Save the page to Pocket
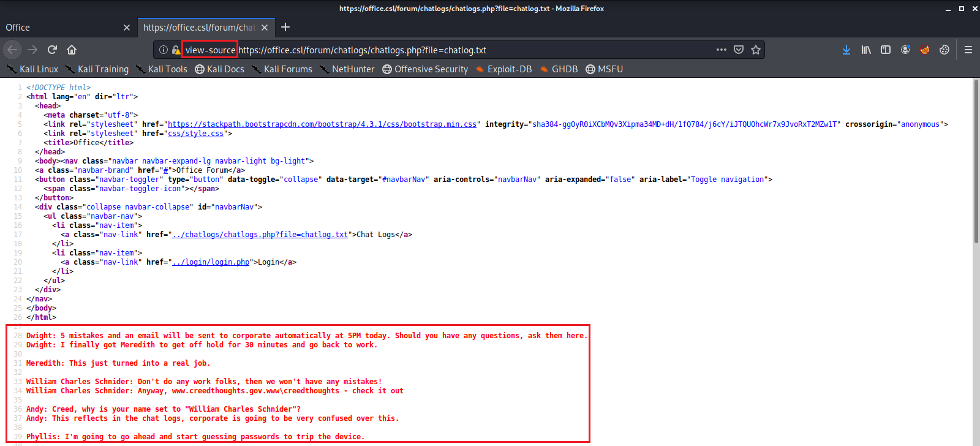This screenshot has height=446, width=980. [739, 50]
